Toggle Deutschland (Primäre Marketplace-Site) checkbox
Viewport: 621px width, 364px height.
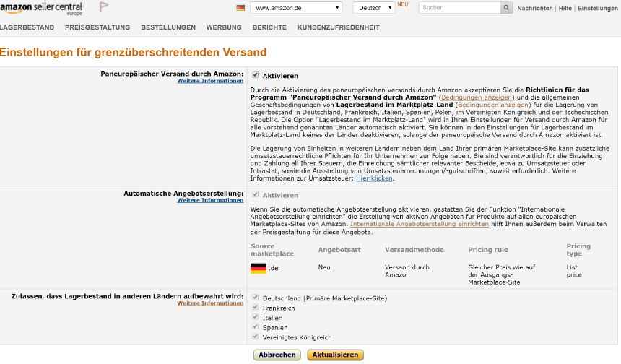[256, 298]
